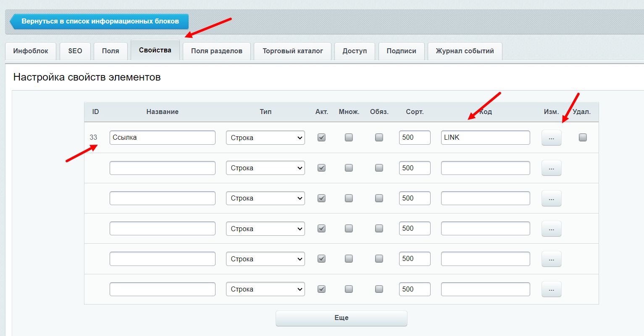Screen dimensions: 644x336
Task: Open the Журнал событий tab
Action: (465, 51)
